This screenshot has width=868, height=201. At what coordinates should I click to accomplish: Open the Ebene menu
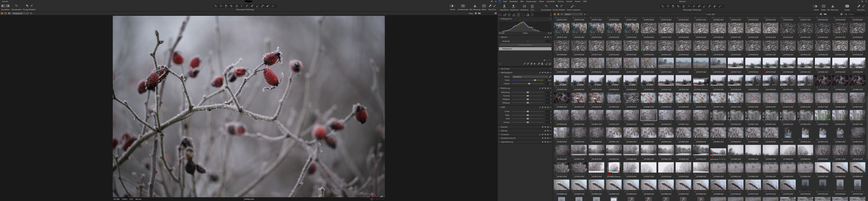tap(542, 1)
